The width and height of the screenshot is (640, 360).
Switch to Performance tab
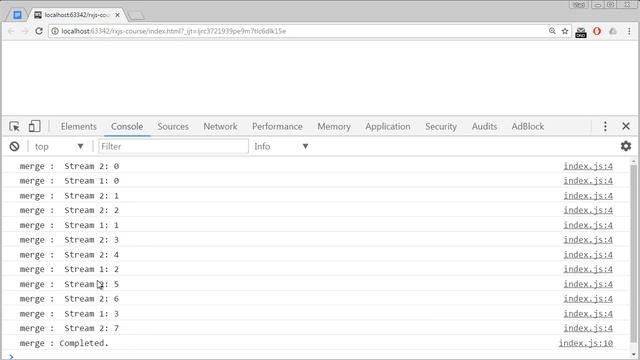[277, 127]
